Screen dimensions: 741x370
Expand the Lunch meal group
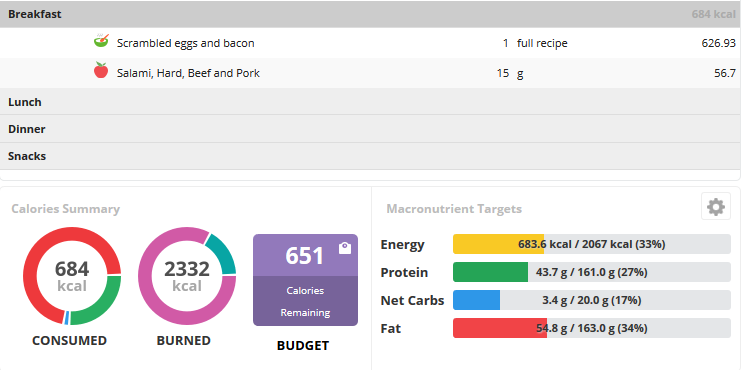(370, 102)
